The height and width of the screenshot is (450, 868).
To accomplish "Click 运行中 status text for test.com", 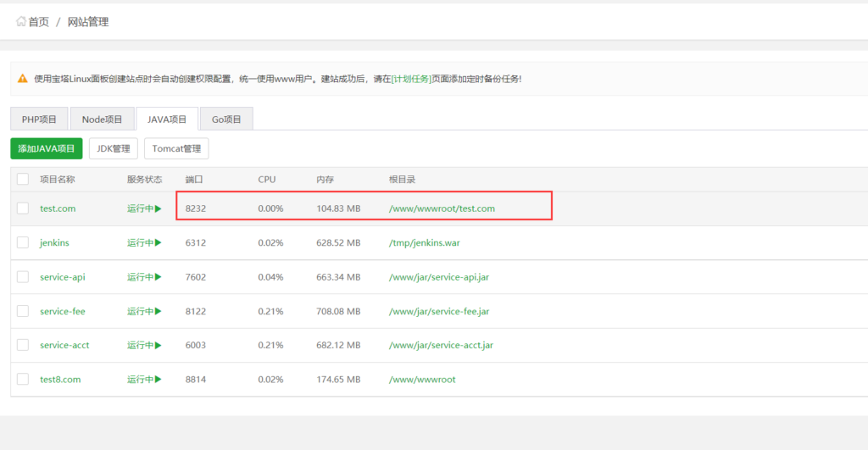I will click(141, 208).
